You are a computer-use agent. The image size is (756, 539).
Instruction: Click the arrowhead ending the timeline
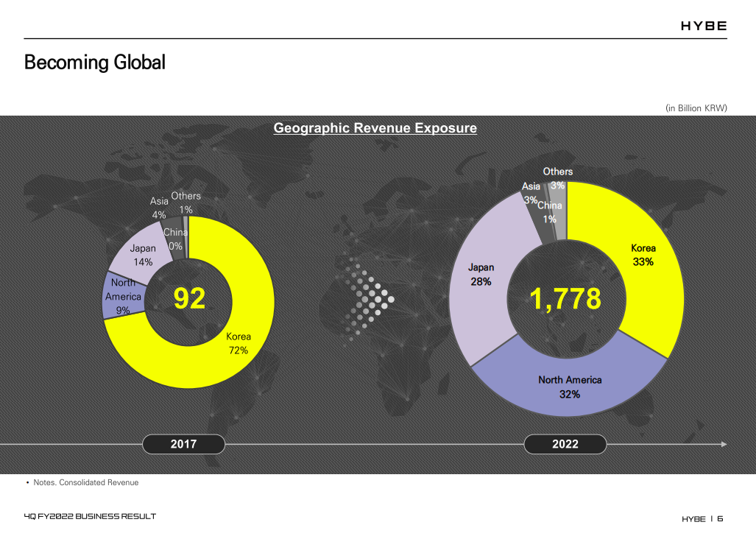tap(724, 444)
